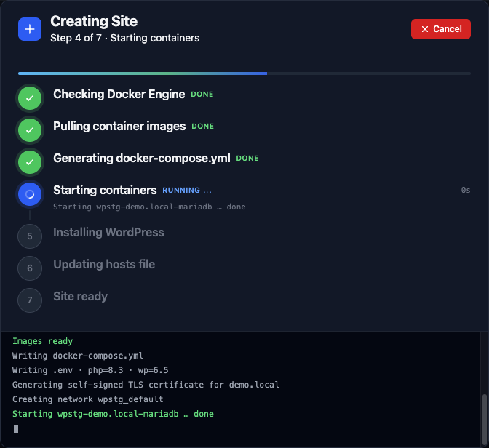Click the red Cancel button
This screenshot has width=489, height=448.
441,29
